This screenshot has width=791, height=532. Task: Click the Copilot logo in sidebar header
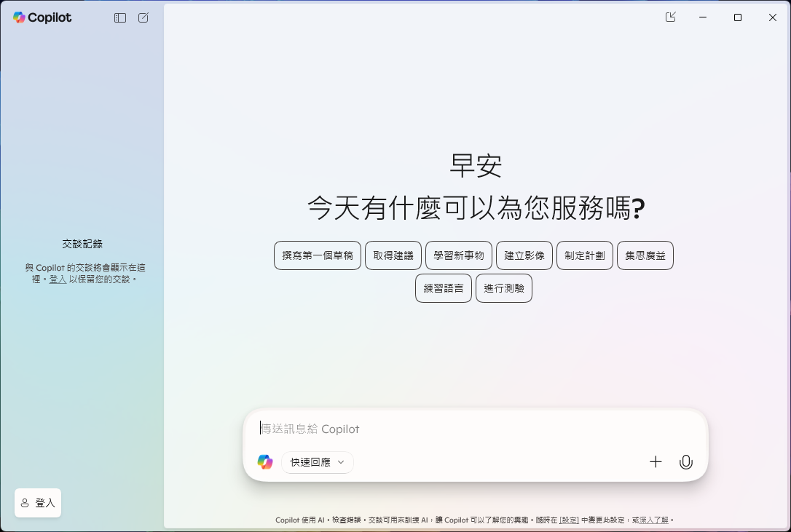[42, 17]
